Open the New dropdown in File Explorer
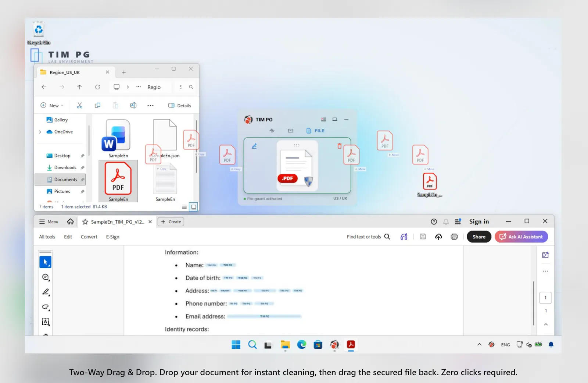The width and height of the screenshot is (588, 383). coord(52,106)
